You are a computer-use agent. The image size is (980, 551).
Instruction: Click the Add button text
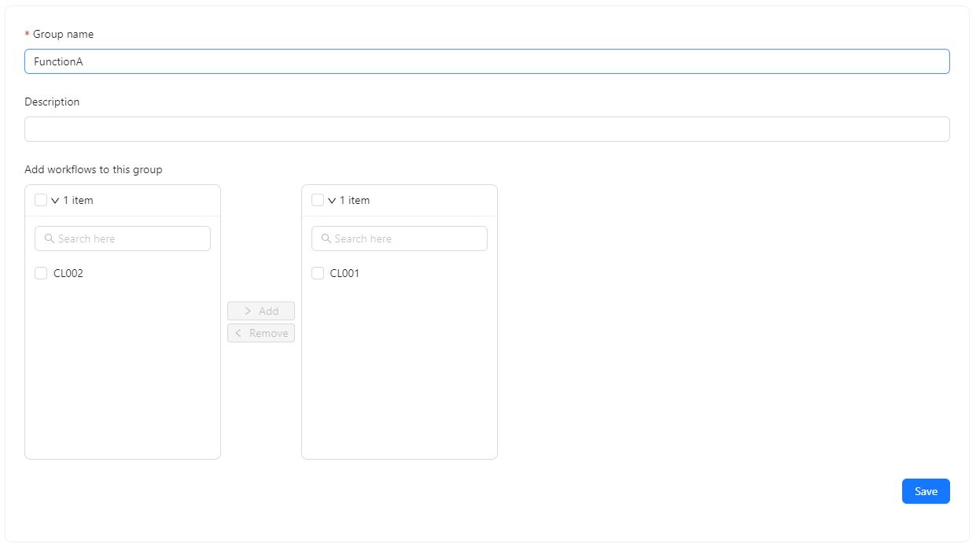(269, 311)
